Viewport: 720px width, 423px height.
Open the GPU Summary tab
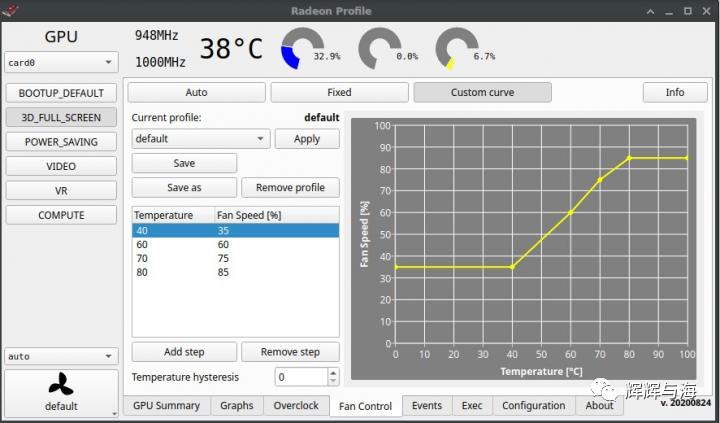tap(167, 406)
